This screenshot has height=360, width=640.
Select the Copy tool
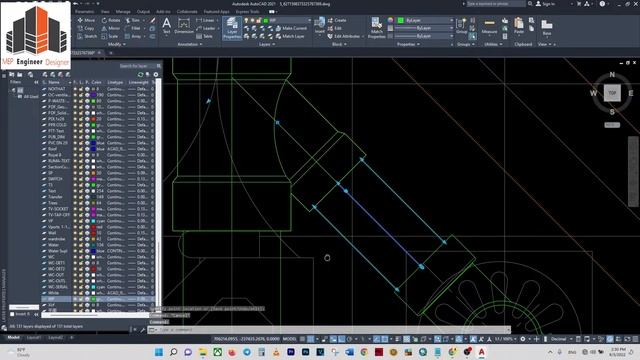[86, 28]
